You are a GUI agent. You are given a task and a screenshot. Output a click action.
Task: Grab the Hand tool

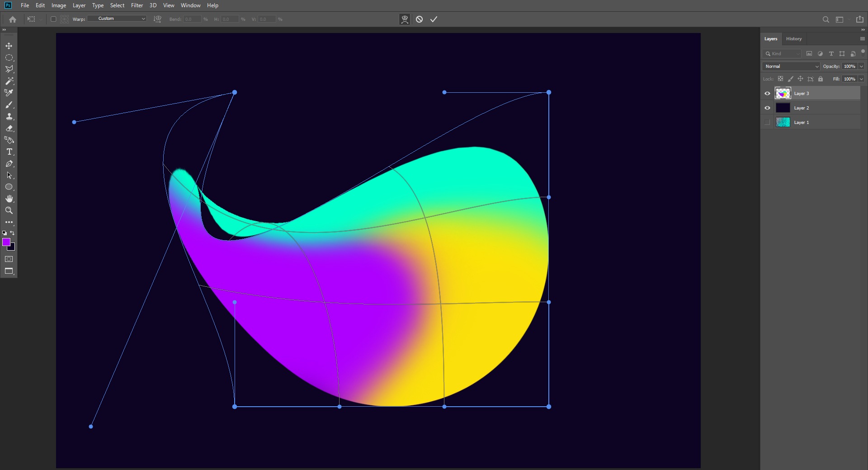click(x=9, y=199)
